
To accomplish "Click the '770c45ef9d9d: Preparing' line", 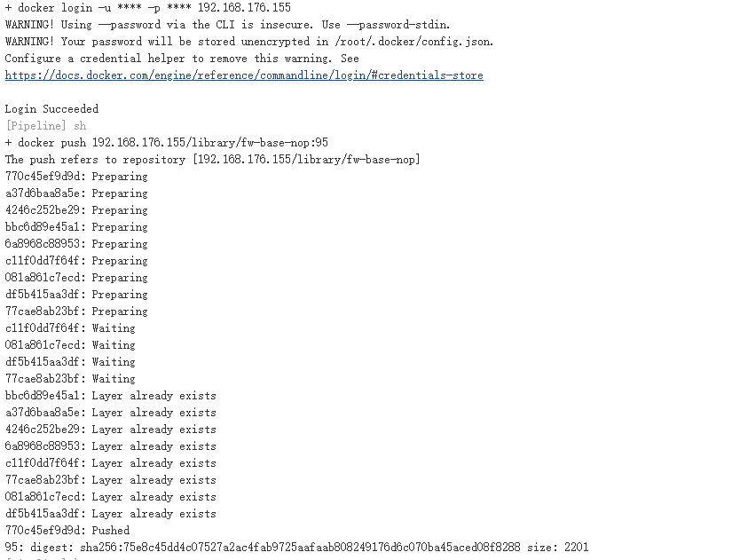I will click(76, 177).
